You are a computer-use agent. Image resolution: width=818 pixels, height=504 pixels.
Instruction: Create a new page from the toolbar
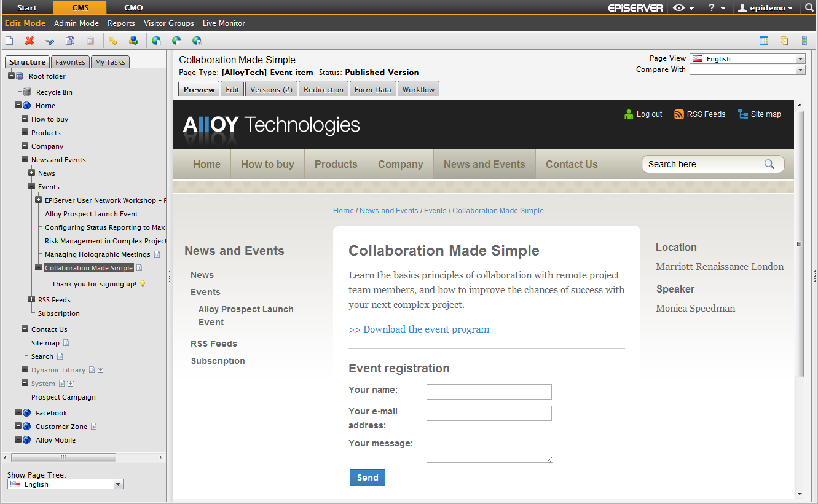(x=9, y=40)
